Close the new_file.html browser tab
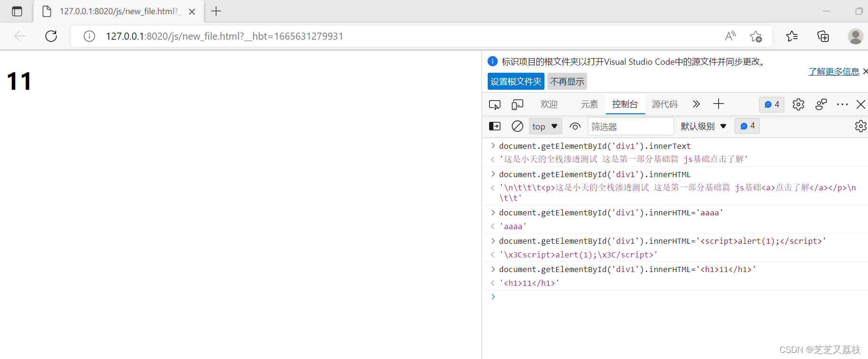 pyautogui.click(x=192, y=12)
